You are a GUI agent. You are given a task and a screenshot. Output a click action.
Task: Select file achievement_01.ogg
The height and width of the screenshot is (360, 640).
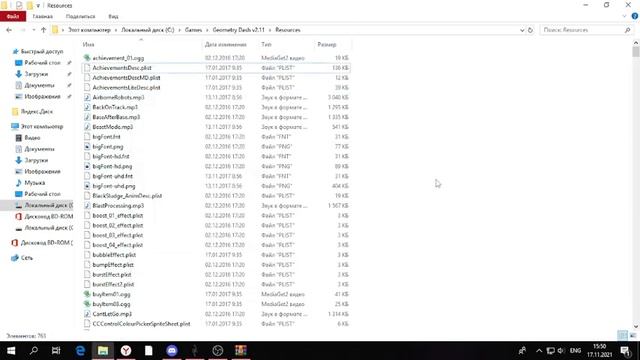tap(118, 58)
